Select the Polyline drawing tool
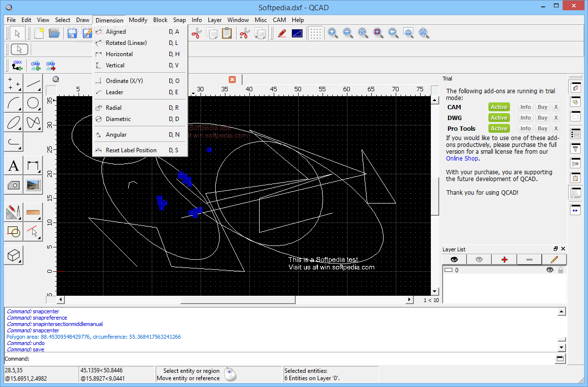Image resolution: width=588 pixels, height=387 pixels. pos(14,142)
